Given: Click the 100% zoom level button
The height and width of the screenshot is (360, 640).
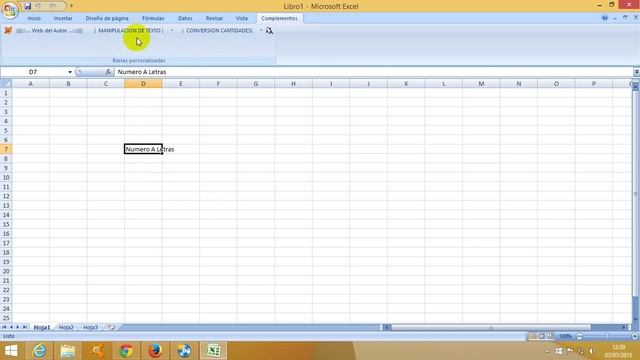Looking at the screenshot, I should [565, 336].
